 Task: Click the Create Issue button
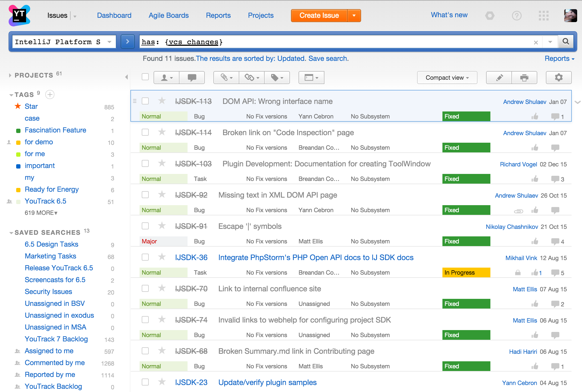coord(319,16)
